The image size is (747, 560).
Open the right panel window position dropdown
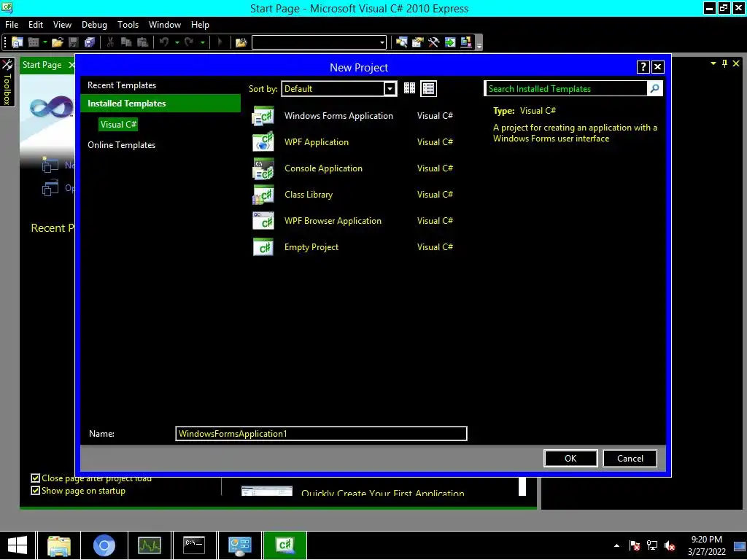pyautogui.click(x=713, y=63)
